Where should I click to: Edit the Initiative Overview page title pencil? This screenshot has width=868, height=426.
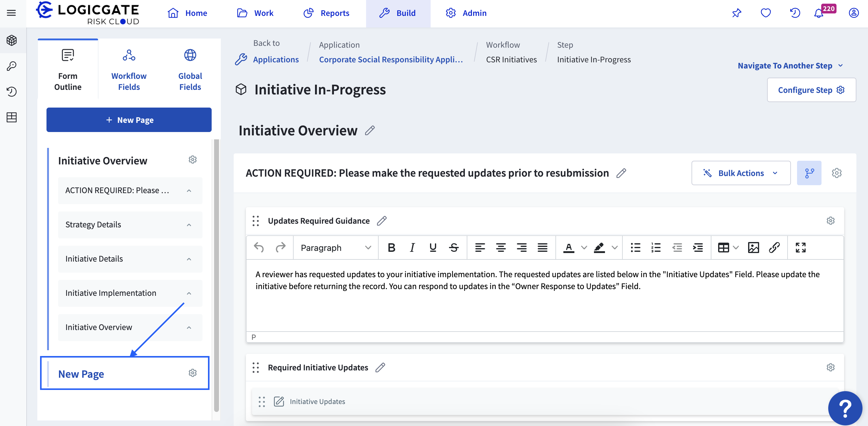pos(370,130)
